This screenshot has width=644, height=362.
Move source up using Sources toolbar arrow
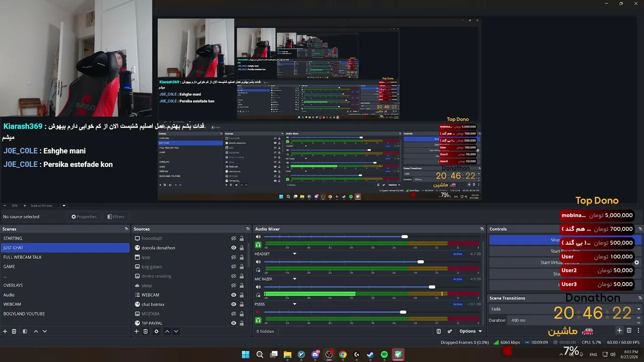pos(167,331)
